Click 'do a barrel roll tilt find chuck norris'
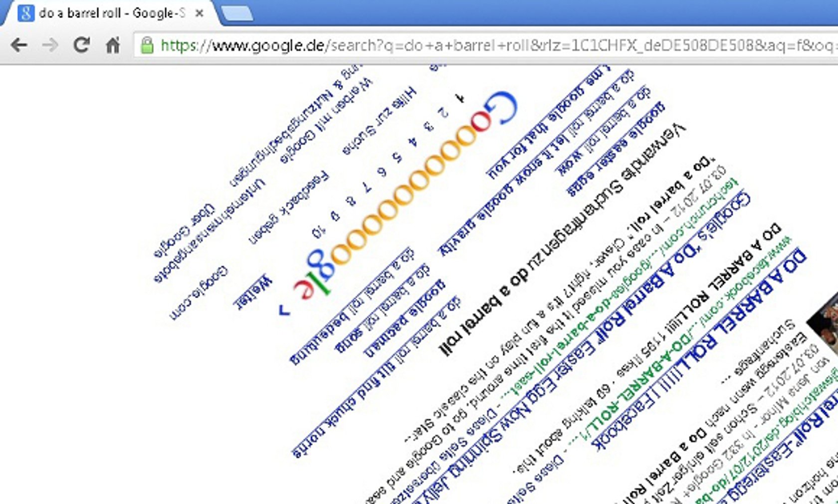Viewport: 838px width, 504px height. pyautogui.click(x=377, y=377)
